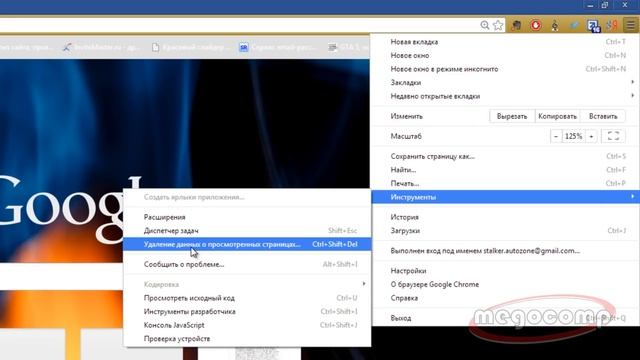Viewport: 640px width, 360px height.
Task: Select Просмотреть исходный код
Action: click(247, 298)
